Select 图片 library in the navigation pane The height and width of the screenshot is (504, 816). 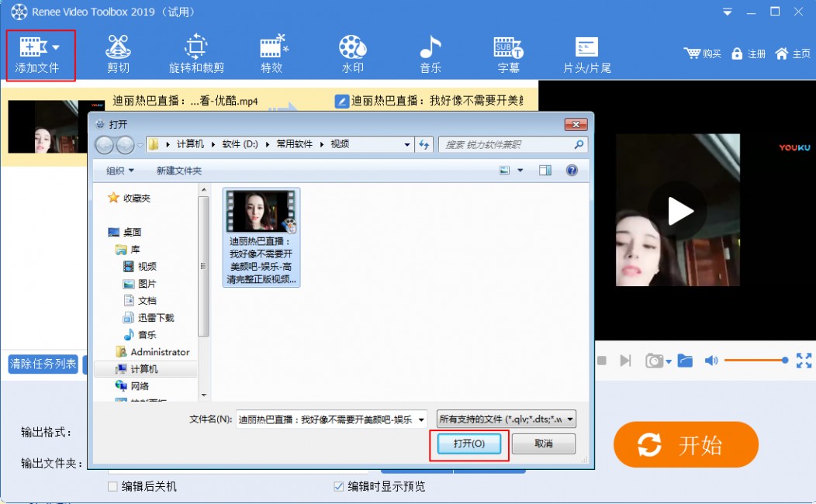tap(140, 284)
